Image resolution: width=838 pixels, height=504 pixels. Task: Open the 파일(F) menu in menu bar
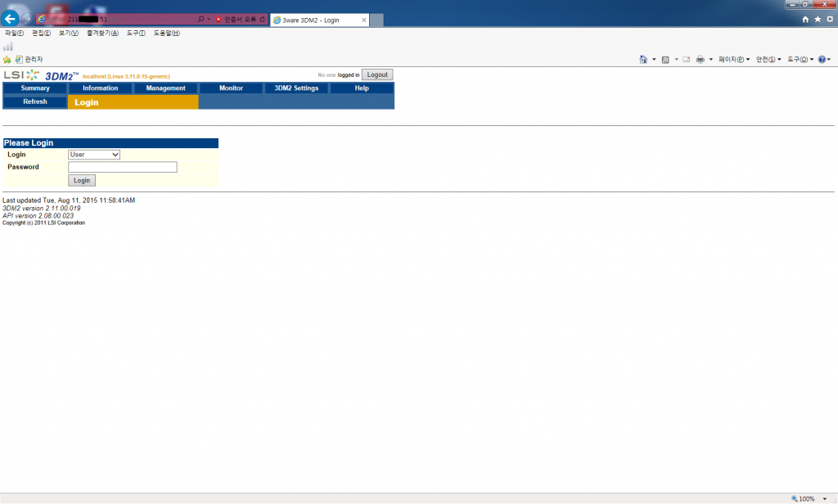pyautogui.click(x=15, y=34)
